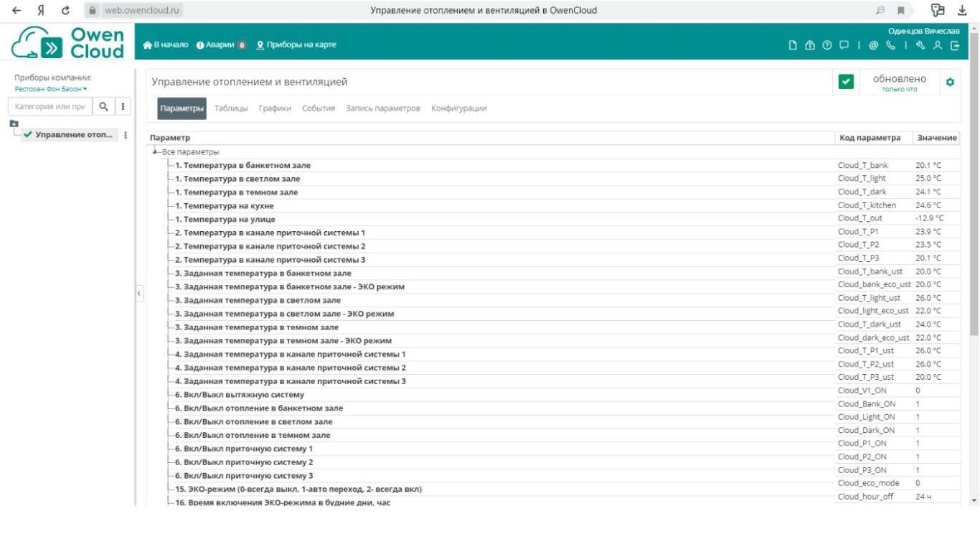The height and width of the screenshot is (552, 980).
Task: Open the wrench administration icon
Action: [x=920, y=45]
